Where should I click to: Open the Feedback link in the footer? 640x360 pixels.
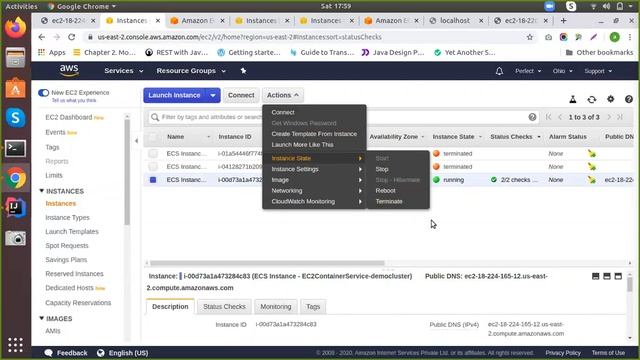pos(66,353)
